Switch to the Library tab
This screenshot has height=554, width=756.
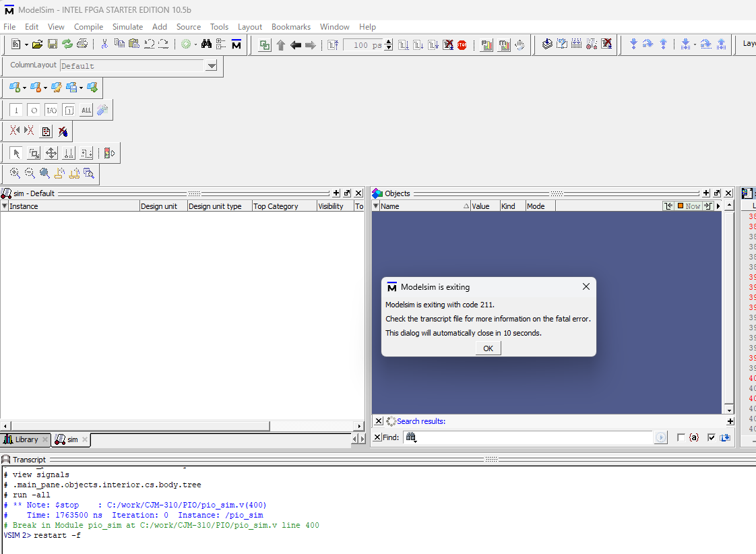point(26,439)
